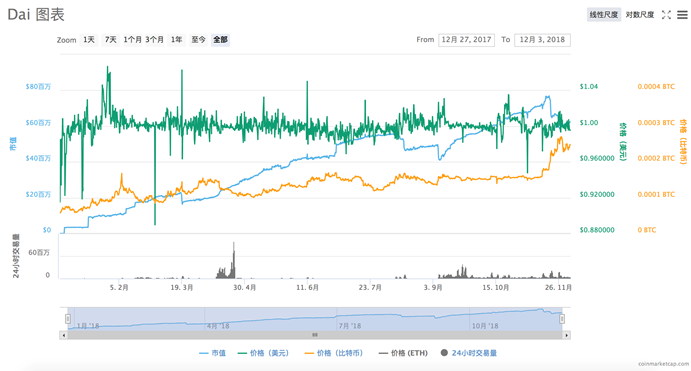Click the '$40百万' market cap axis label
This screenshot has height=371, width=691.
pyautogui.click(x=38, y=158)
